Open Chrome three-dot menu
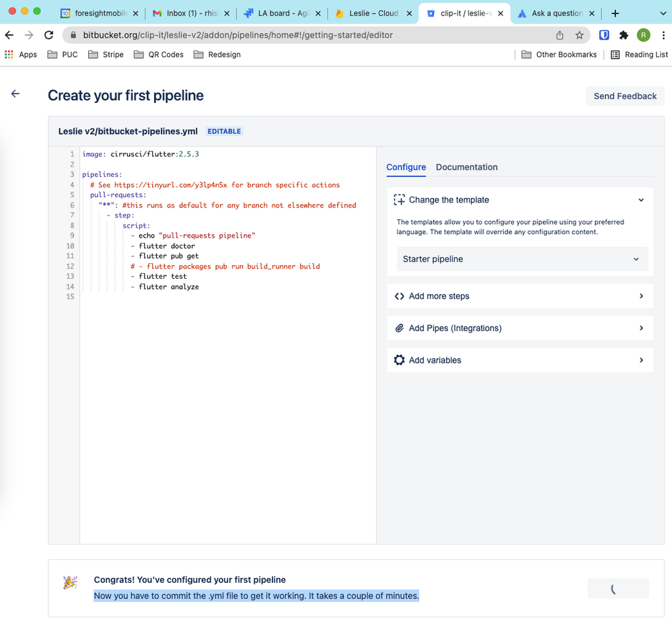Viewport: 672px width, 632px height. (663, 35)
